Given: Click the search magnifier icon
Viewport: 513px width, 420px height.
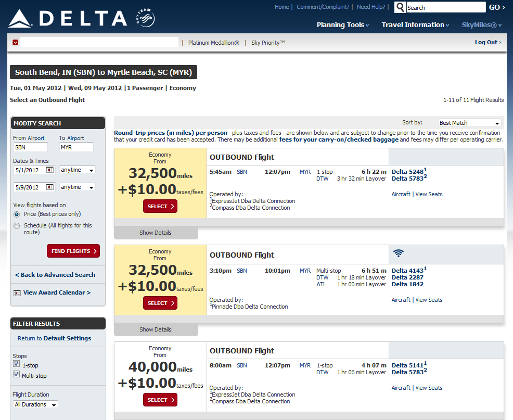Looking at the screenshot, I should tap(400, 7).
